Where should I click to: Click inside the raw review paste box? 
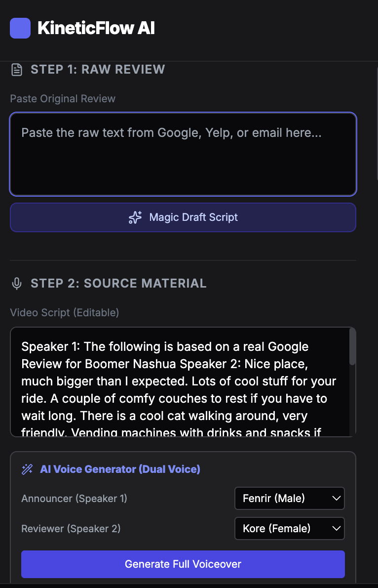183,153
